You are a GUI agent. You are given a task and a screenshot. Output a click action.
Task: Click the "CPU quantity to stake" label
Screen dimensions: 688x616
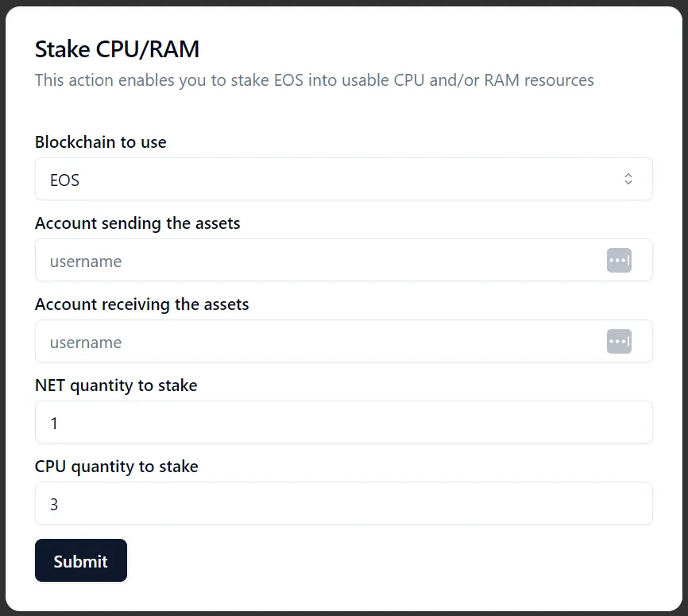(x=116, y=467)
